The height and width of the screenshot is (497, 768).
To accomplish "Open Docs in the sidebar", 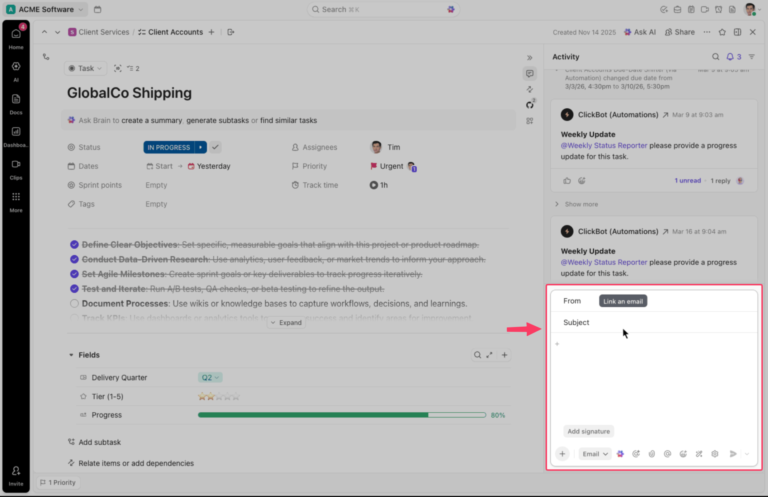I will (x=16, y=104).
